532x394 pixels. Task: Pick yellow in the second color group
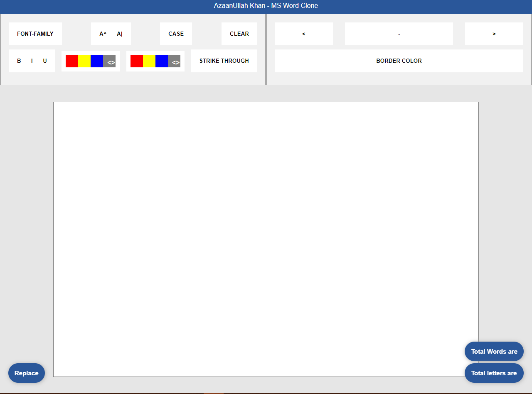point(149,61)
